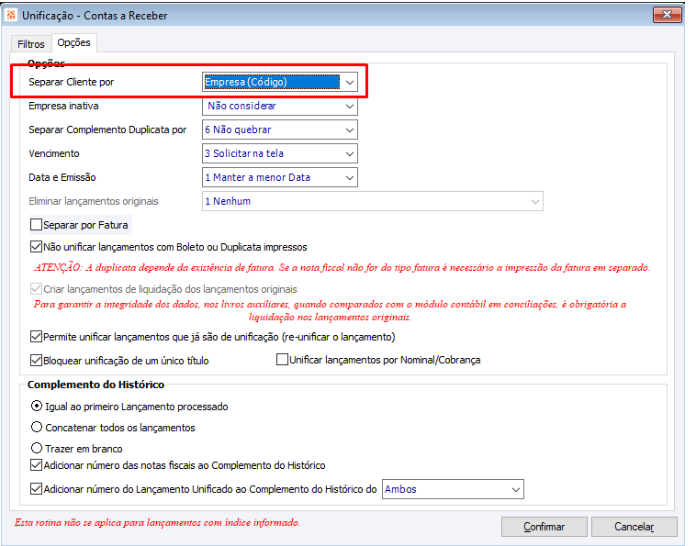
Task: Select the Opções tab
Action: [74, 43]
